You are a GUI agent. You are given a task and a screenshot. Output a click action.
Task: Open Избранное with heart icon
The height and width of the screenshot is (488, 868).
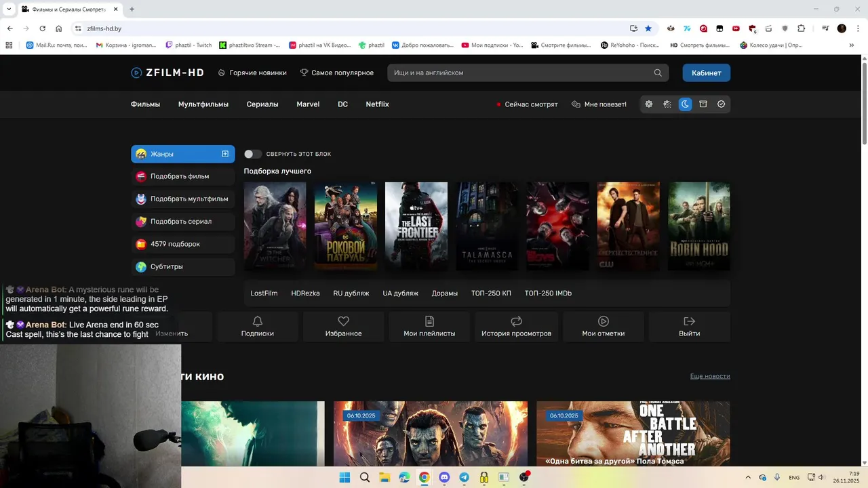click(344, 327)
